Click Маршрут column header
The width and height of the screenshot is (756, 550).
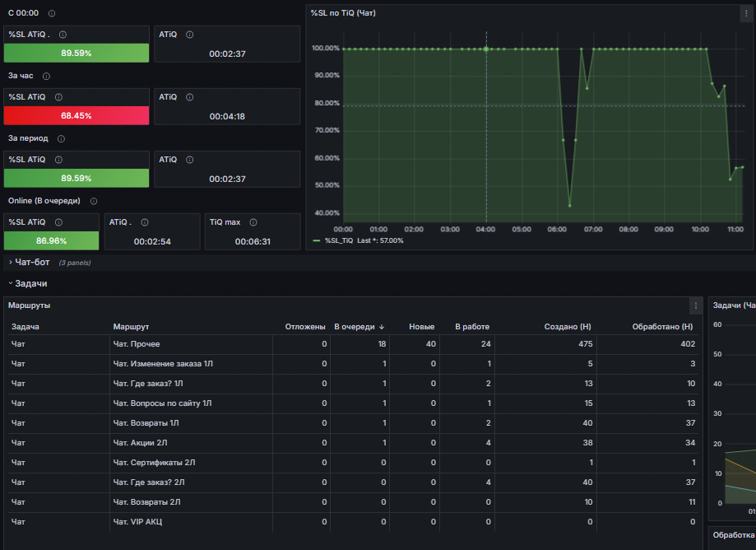click(x=131, y=327)
